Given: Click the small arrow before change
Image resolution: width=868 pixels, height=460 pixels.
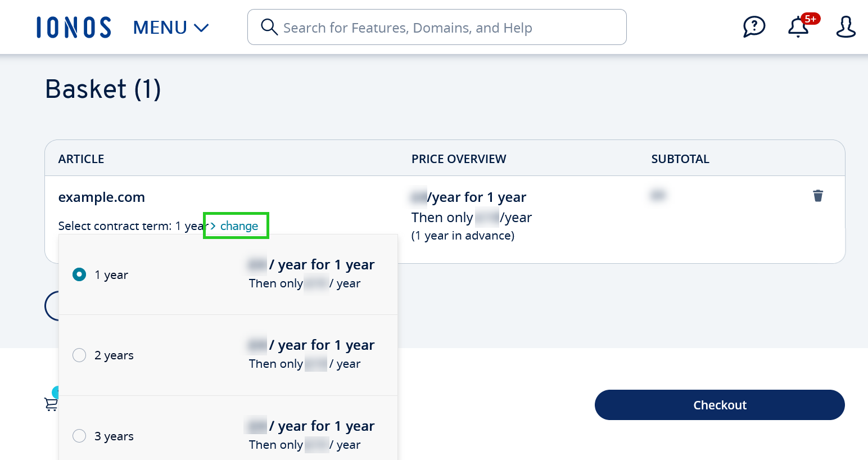Looking at the screenshot, I should pos(213,226).
